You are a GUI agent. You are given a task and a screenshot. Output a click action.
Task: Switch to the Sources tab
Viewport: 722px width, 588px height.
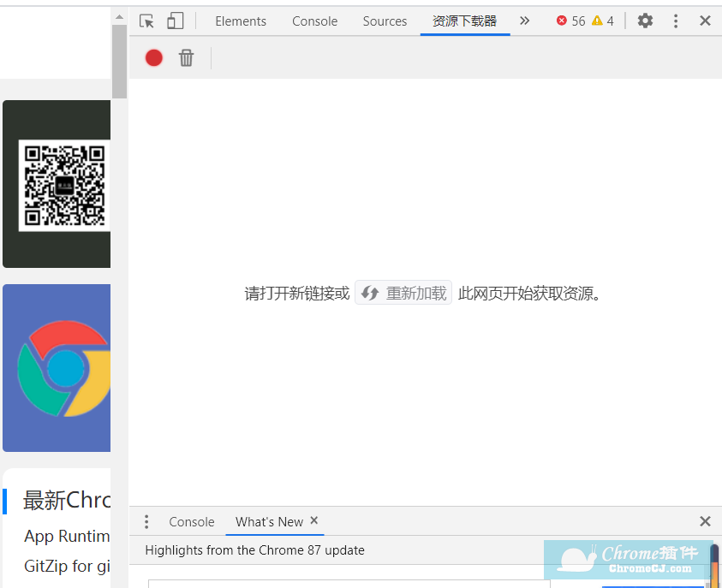click(x=385, y=21)
